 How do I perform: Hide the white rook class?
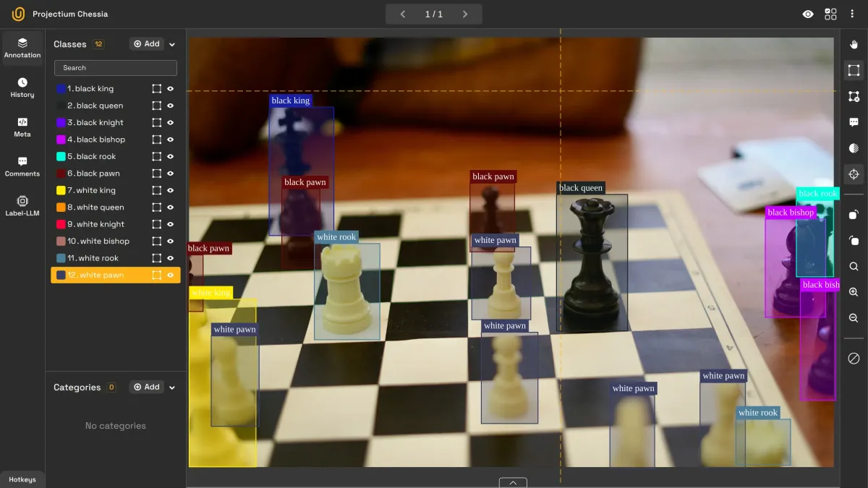(171, 258)
